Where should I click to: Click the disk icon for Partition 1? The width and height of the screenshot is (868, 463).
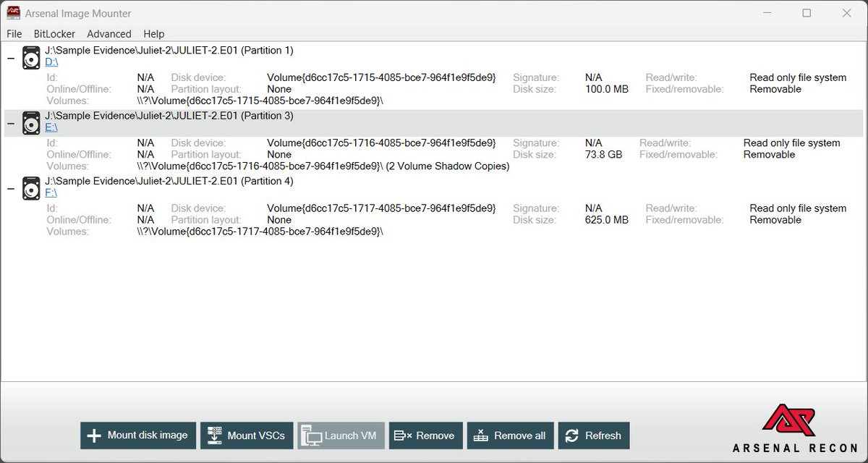click(x=31, y=58)
